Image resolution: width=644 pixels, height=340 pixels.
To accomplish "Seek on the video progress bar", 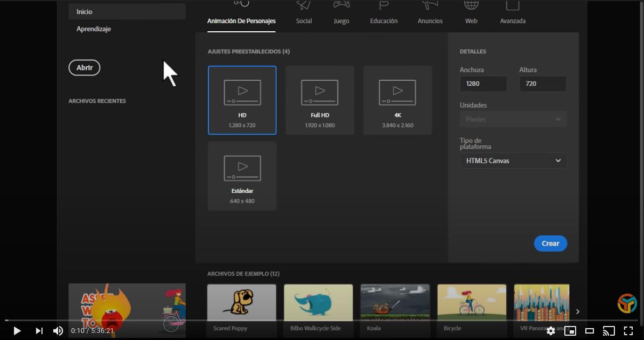I will (x=322, y=320).
